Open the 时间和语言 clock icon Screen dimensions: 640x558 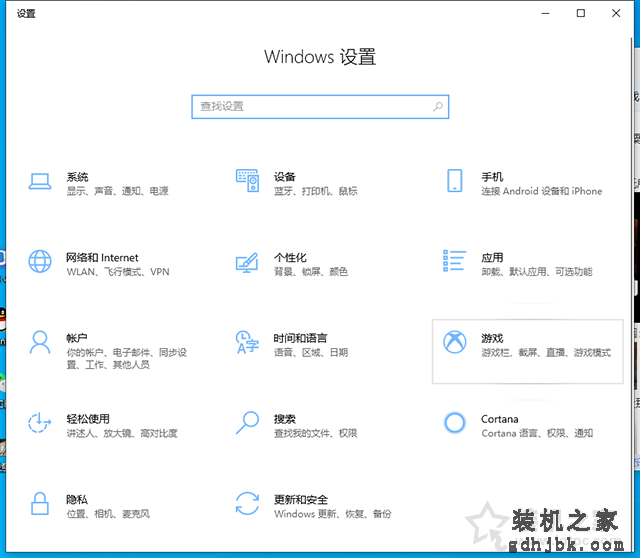[x=247, y=342]
